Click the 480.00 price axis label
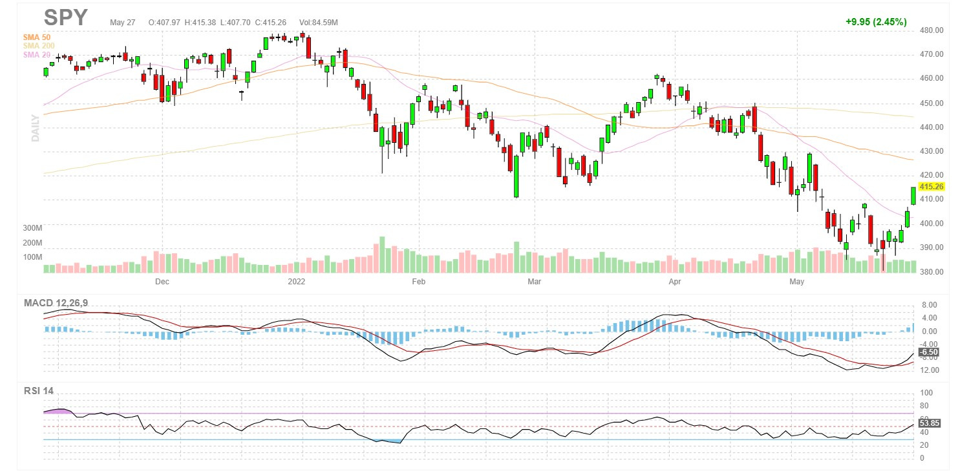The height and width of the screenshot is (473, 980). click(932, 30)
